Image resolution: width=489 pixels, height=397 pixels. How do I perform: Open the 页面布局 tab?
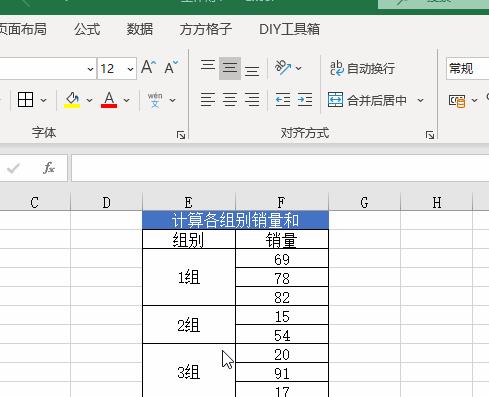[23, 29]
